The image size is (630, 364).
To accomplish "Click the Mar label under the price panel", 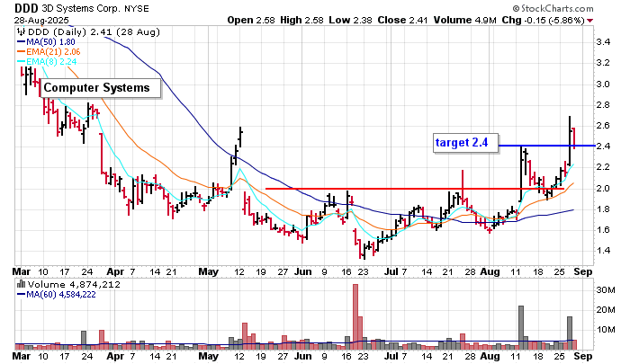I will [x=22, y=271].
